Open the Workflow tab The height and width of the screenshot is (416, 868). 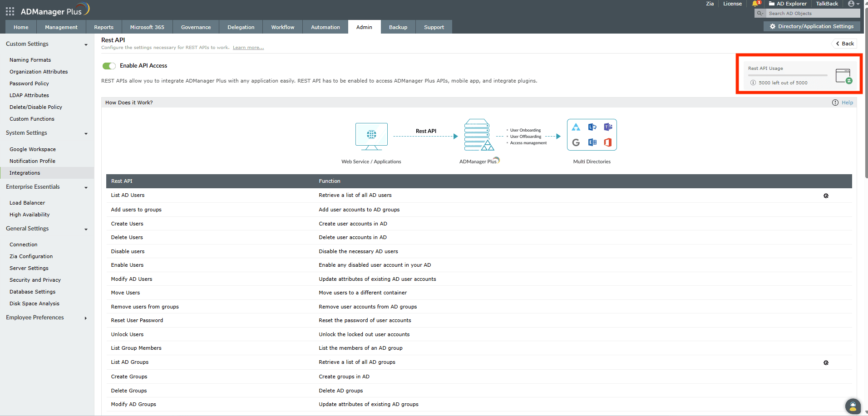click(x=283, y=27)
